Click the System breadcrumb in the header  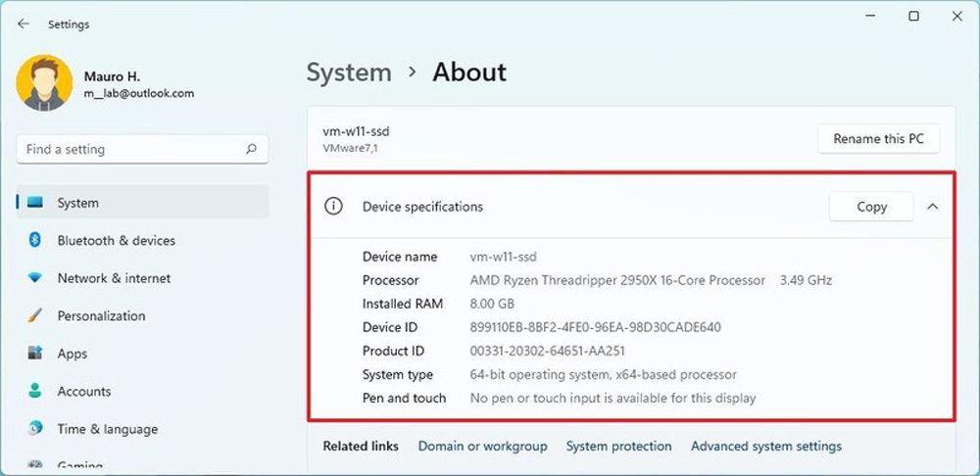[x=349, y=72]
